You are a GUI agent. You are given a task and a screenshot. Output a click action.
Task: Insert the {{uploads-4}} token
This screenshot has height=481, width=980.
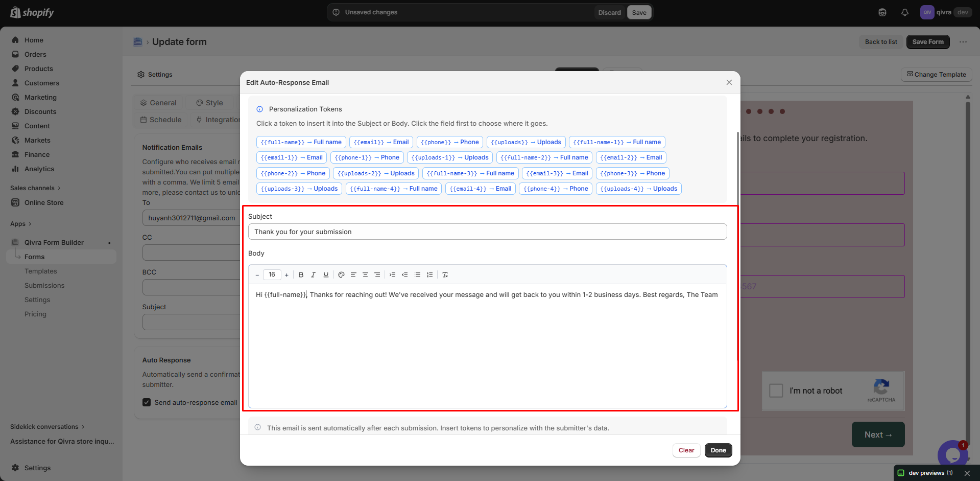638,189
